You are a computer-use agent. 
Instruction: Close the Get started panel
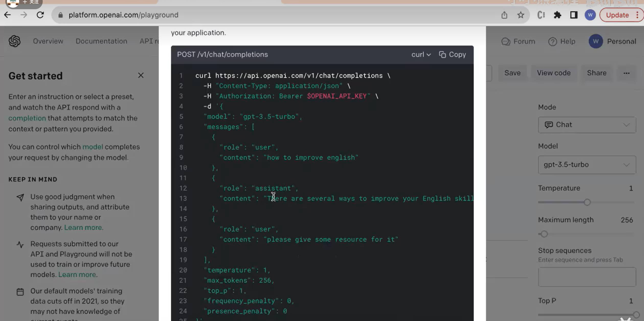(141, 75)
